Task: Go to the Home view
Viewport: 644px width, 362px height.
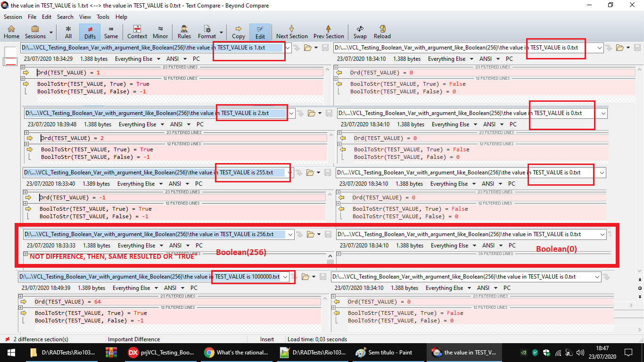Action: click(x=11, y=32)
